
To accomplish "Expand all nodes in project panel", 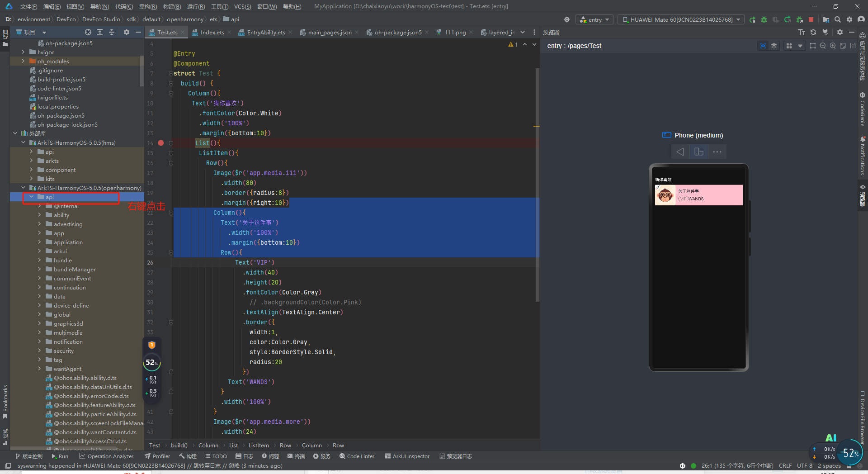I will pyautogui.click(x=100, y=32).
